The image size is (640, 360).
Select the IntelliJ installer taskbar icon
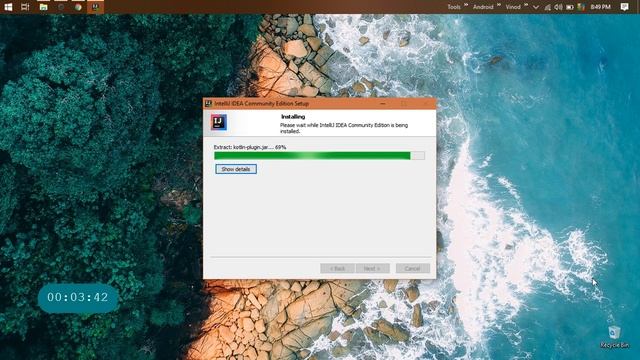(96, 7)
